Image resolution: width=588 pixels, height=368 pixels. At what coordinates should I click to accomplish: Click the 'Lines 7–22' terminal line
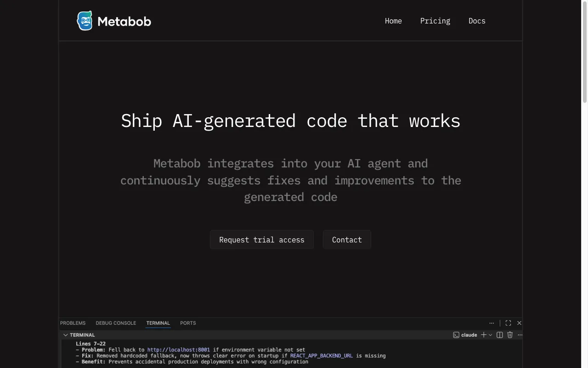[x=90, y=344]
